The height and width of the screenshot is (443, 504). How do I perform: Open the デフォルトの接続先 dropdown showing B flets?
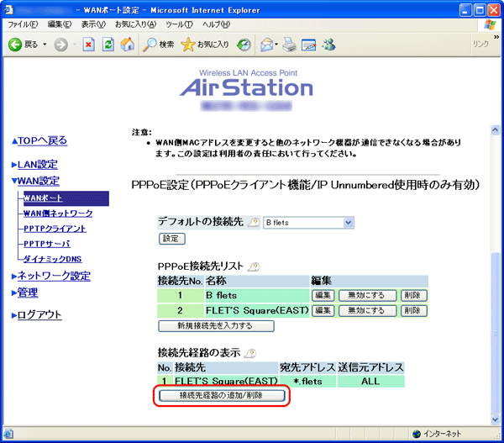(308, 223)
